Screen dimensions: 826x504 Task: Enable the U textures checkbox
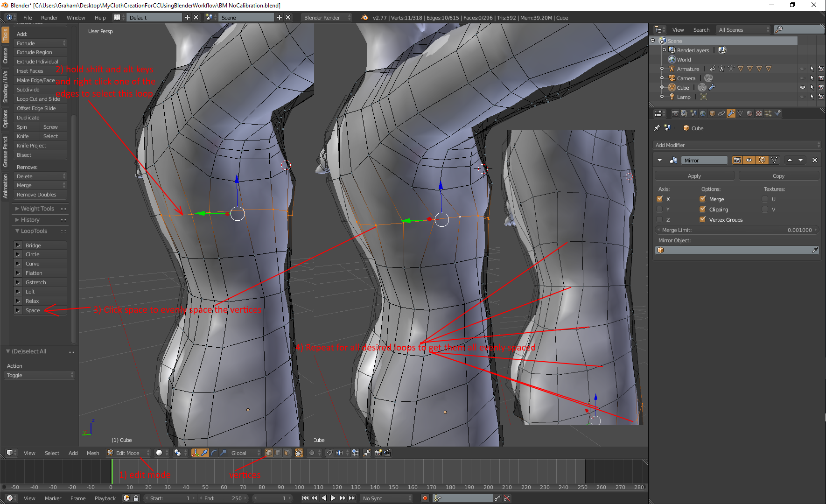765,199
